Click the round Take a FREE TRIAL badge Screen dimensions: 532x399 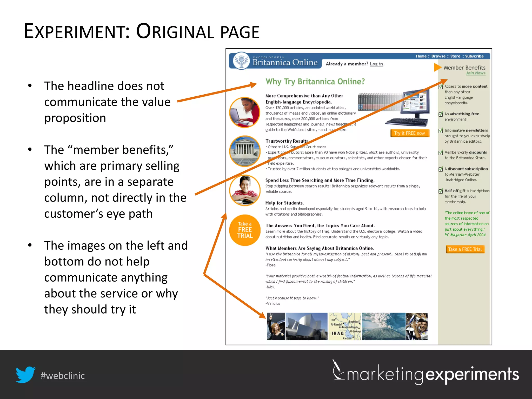pos(245,230)
